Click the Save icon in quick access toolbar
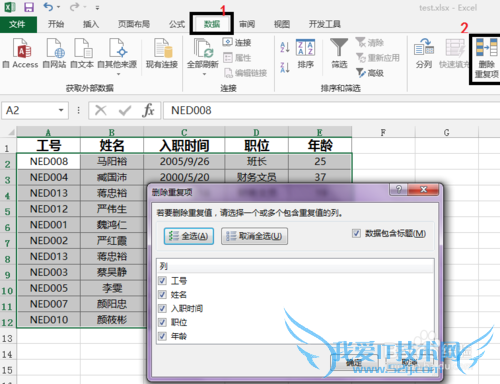The height and width of the screenshot is (384, 500). [29, 7]
